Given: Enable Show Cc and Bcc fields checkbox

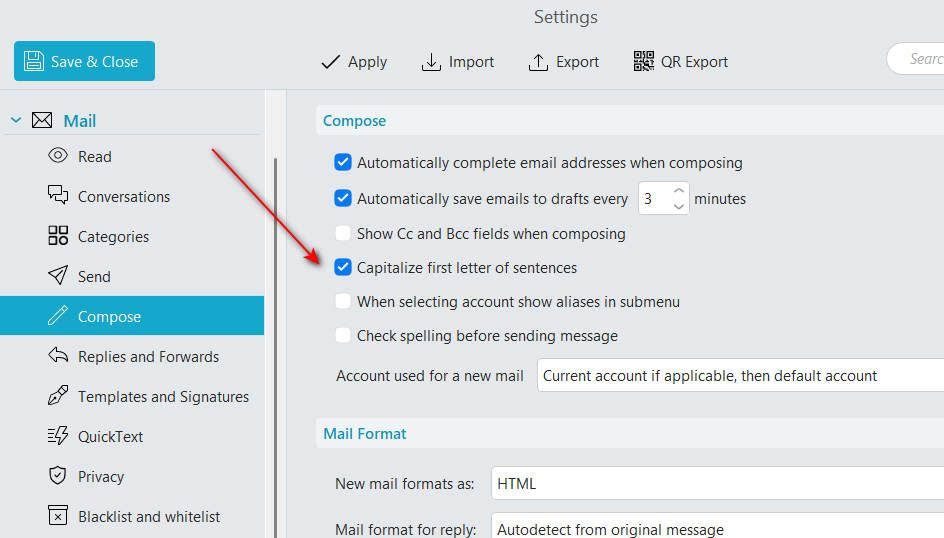Looking at the screenshot, I should click(x=343, y=233).
